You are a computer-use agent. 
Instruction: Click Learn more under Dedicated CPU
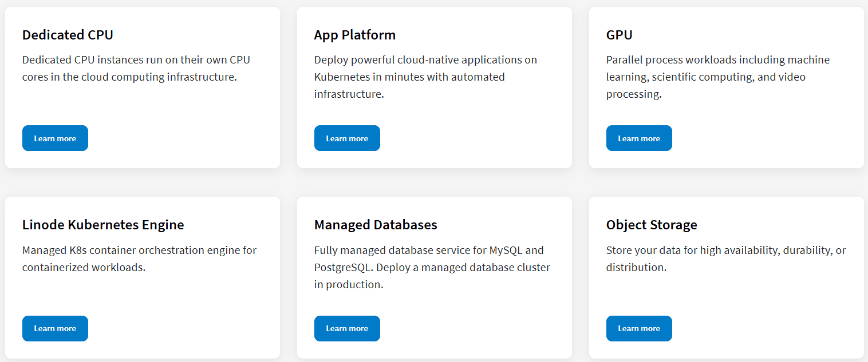(x=55, y=138)
